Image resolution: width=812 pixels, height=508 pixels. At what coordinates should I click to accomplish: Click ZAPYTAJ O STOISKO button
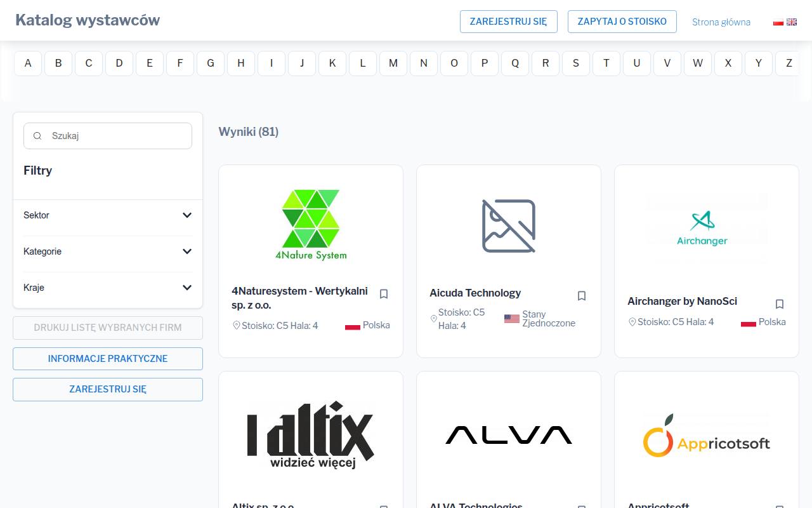622,22
